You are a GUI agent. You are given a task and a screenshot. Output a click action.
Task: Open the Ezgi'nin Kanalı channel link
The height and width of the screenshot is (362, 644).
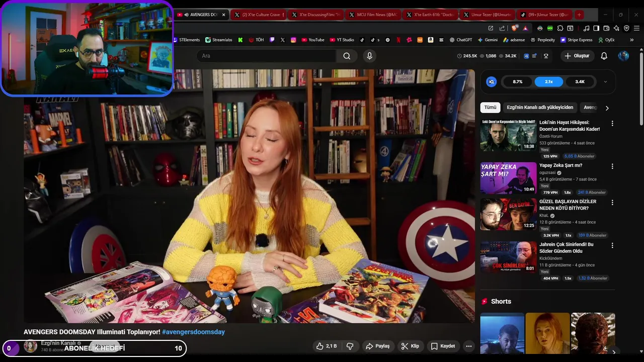click(57, 343)
